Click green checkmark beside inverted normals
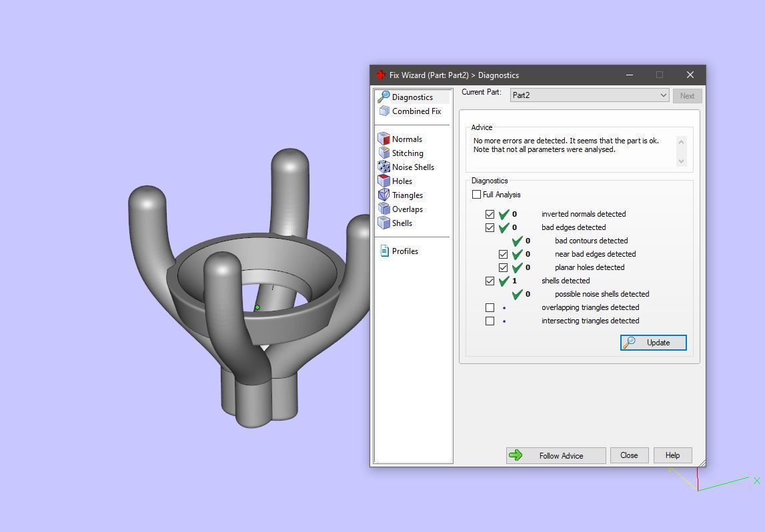The height and width of the screenshot is (532, 765). click(504, 214)
